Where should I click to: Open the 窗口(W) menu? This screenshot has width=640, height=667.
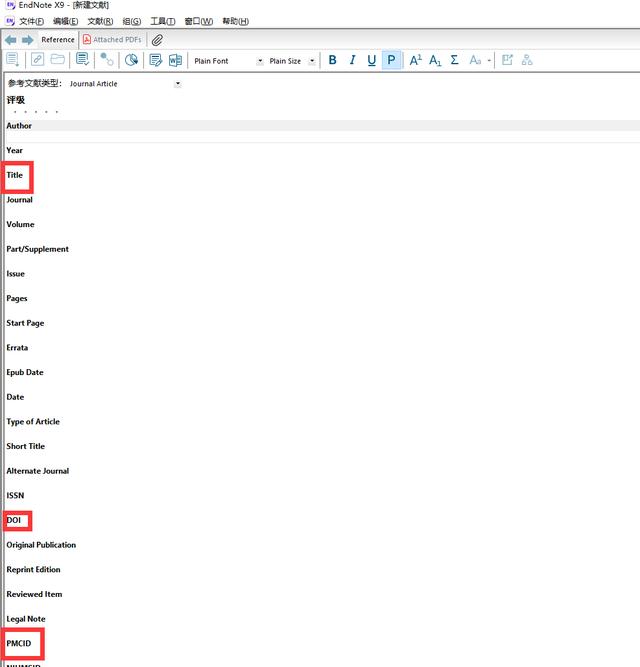pyautogui.click(x=199, y=21)
